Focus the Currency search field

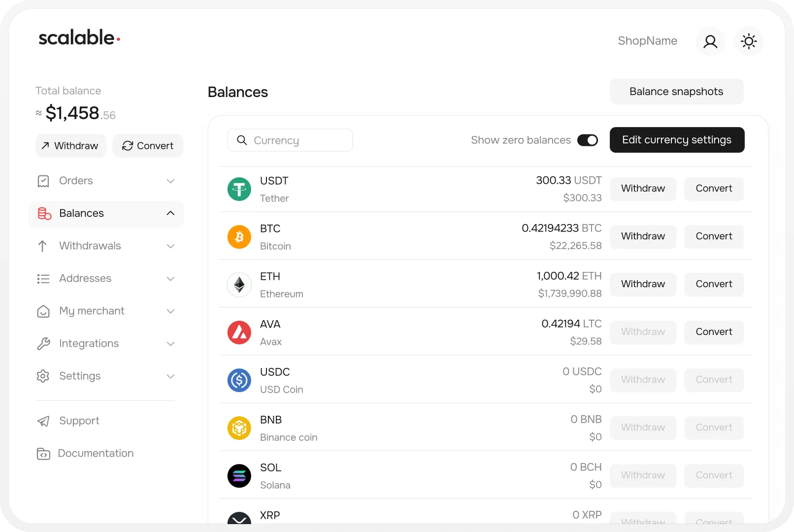click(290, 140)
